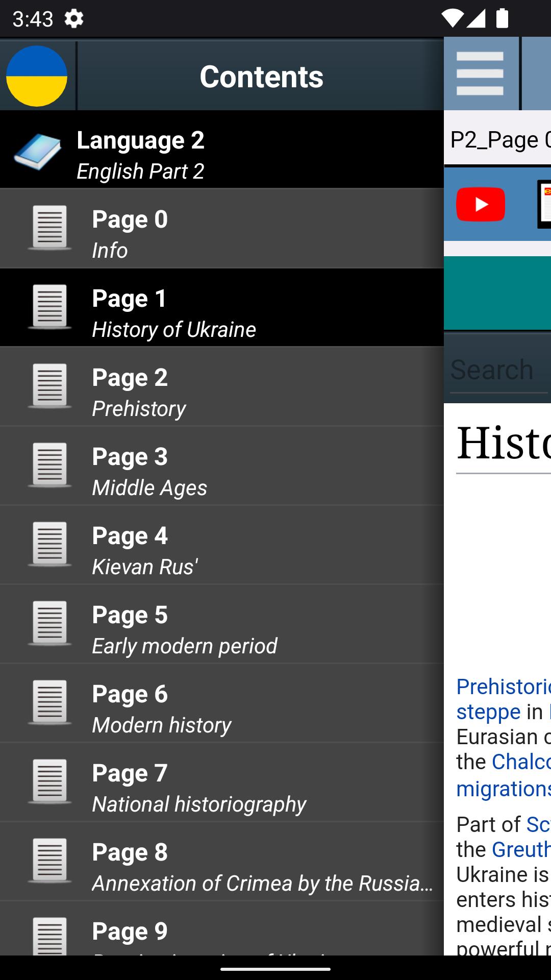The width and height of the screenshot is (551, 980).
Task: Tap the blue book Language 2 icon
Action: click(x=37, y=152)
